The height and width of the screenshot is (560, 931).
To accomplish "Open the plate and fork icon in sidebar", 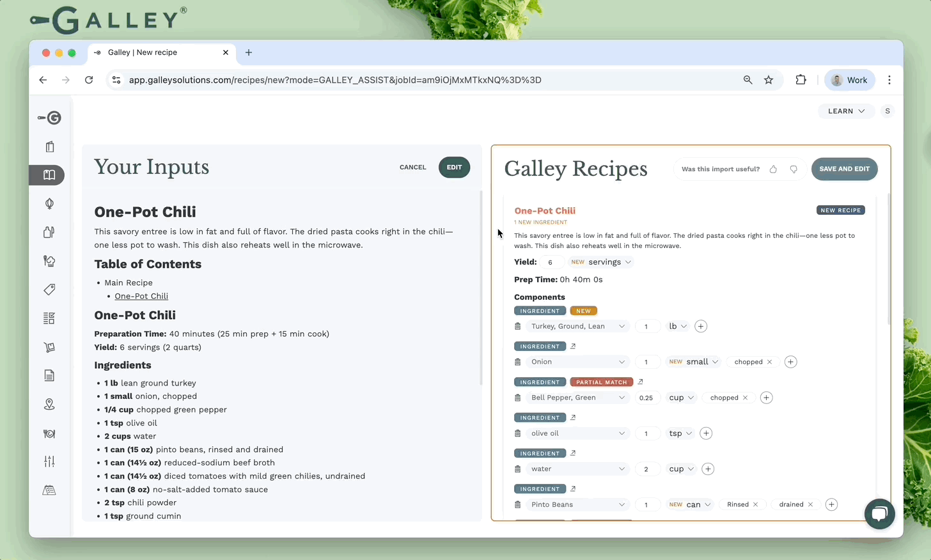I will coord(49,433).
